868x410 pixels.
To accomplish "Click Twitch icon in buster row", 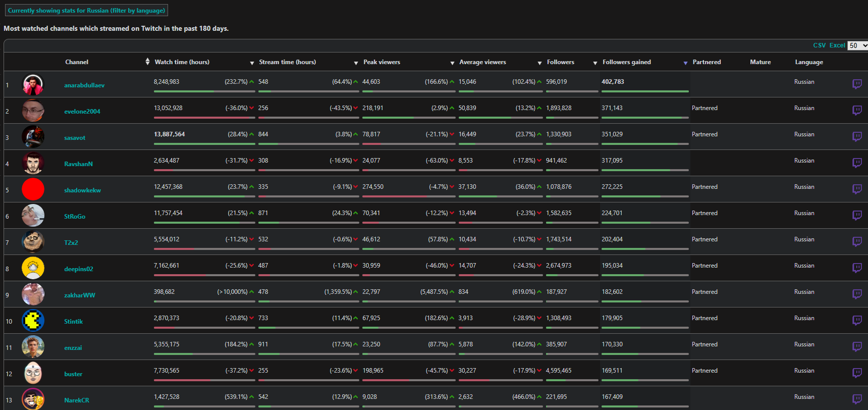I will click(857, 373).
